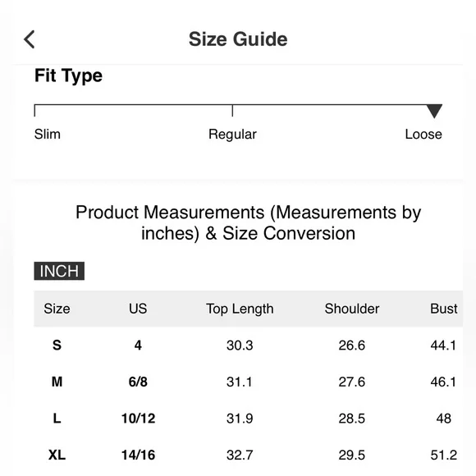The image size is (476, 476).
Task: Select the Regular fit label
Action: (x=232, y=135)
